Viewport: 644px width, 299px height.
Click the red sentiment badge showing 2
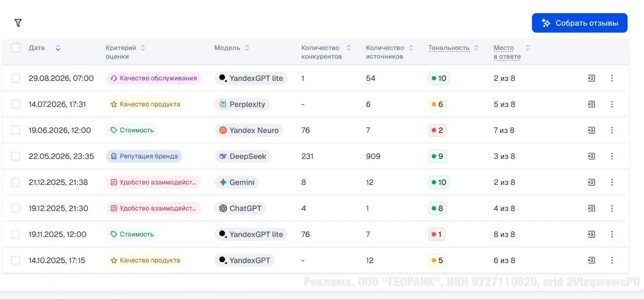pos(437,130)
